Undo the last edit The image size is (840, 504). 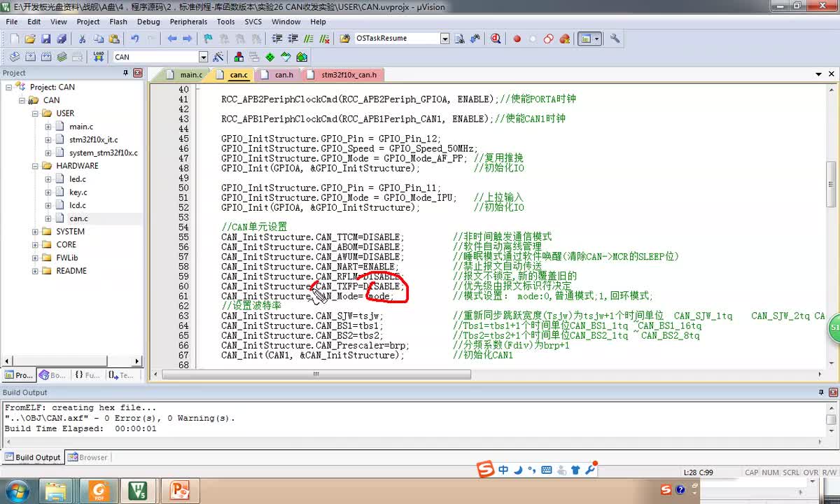point(134,38)
